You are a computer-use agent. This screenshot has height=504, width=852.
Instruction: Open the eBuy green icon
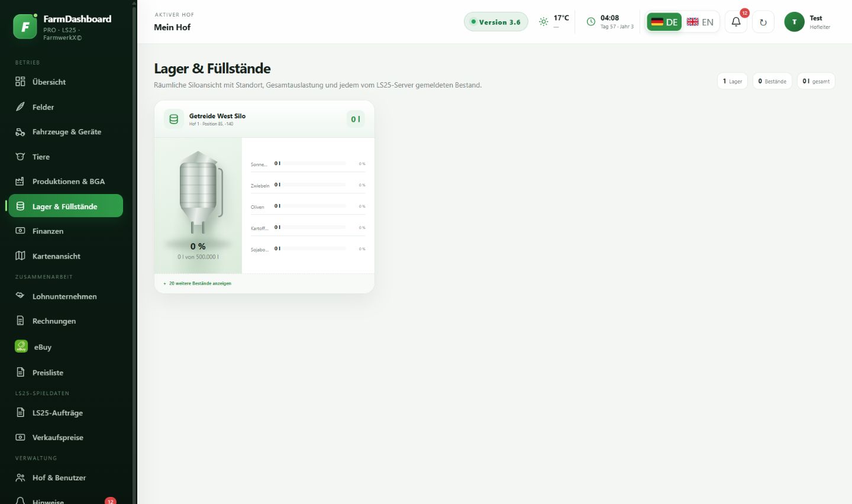pos(21,347)
